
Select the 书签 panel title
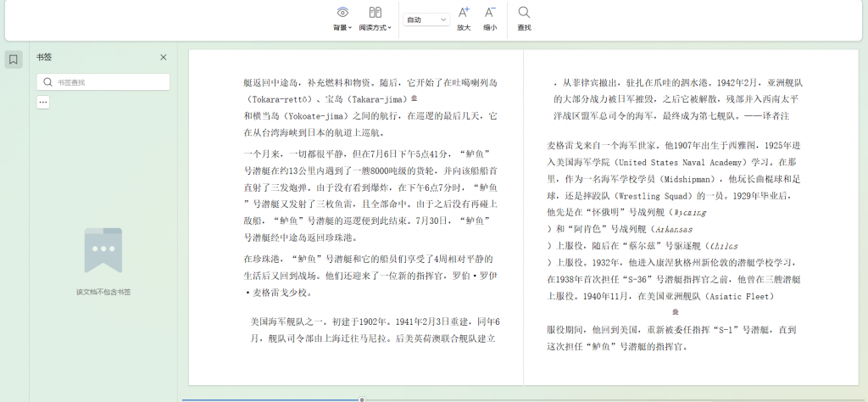click(44, 58)
